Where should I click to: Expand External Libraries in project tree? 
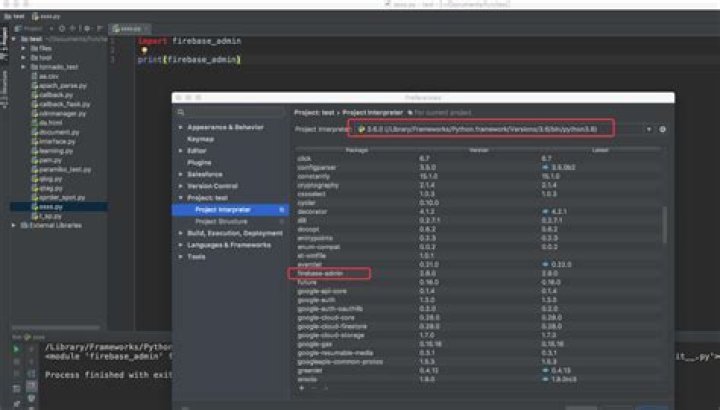click(14, 225)
